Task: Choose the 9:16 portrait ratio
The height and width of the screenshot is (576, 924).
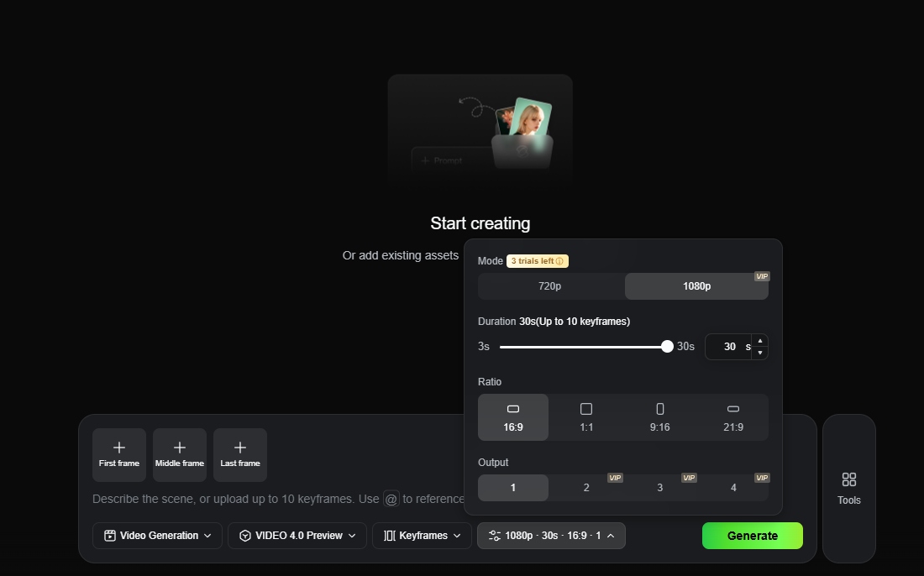Action: pos(660,417)
